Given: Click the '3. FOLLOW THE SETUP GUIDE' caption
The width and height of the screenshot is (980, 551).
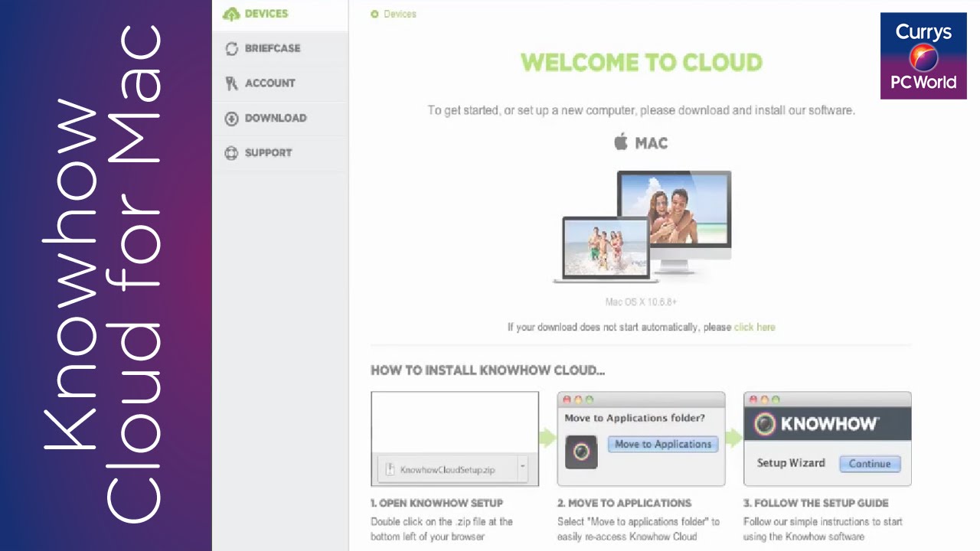Looking at the screenshot, I should (x=816, y=503).
